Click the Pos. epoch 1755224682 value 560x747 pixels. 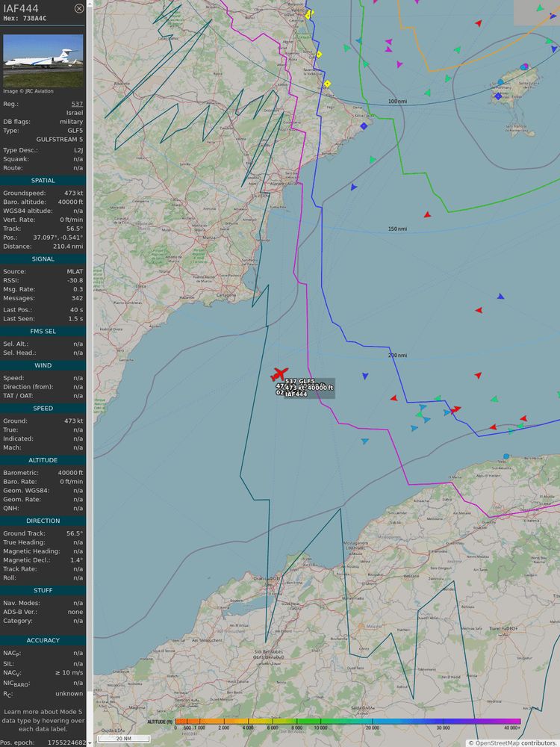(x=66, y=743)
